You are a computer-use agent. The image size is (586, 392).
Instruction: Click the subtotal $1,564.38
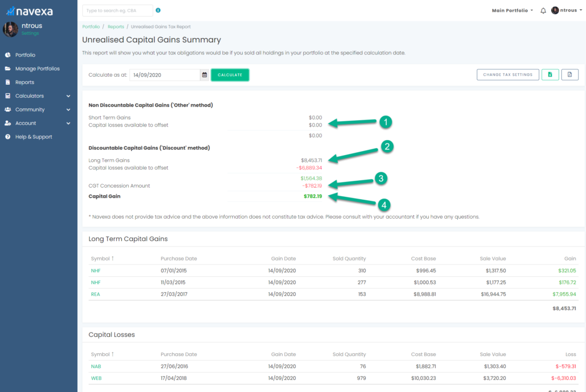click(311, 178)
